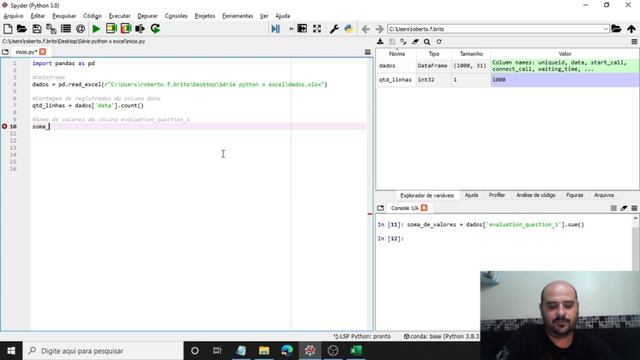Viewport: 640px width, 360px height.
Task: Open file with the folder toolbar icon
Action: [x=22, y=29]
